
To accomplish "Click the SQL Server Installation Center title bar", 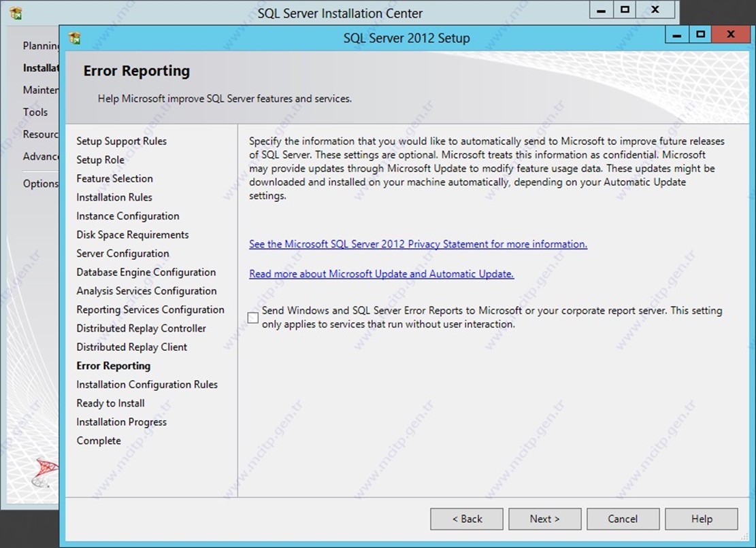I will [340, 14].
